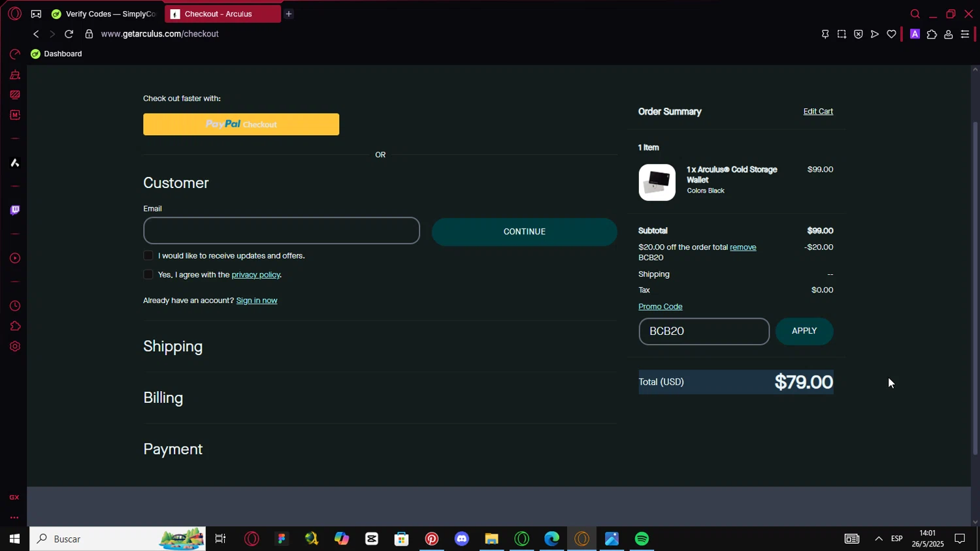Screen dimensions: 980x551
Task: Switch to the Verify Codes SimplyCodes tab
Action: [105, 14]
